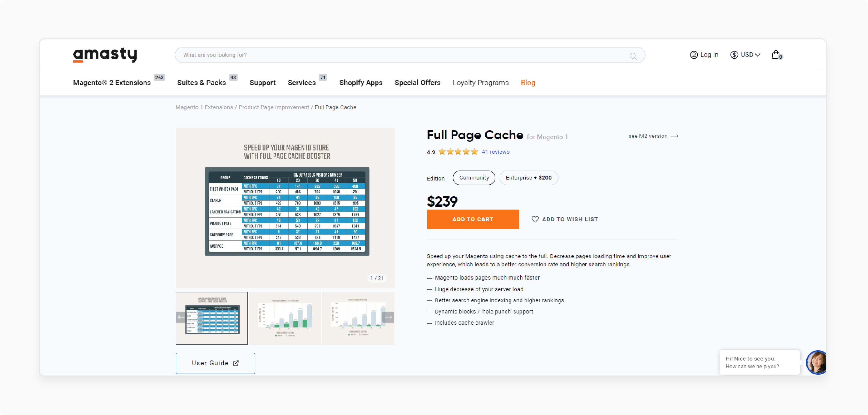
Task: Click the 1 / 21 image counter
Action: [377, 278]
